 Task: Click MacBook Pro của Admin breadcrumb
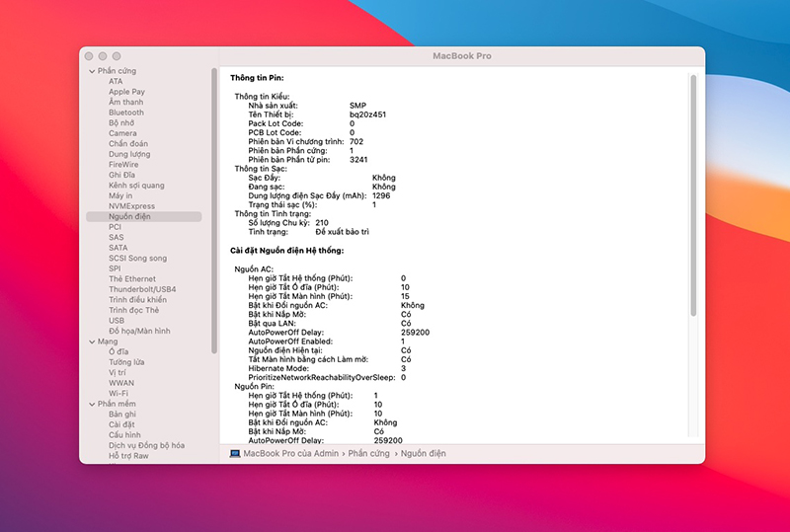pos(290,453)
